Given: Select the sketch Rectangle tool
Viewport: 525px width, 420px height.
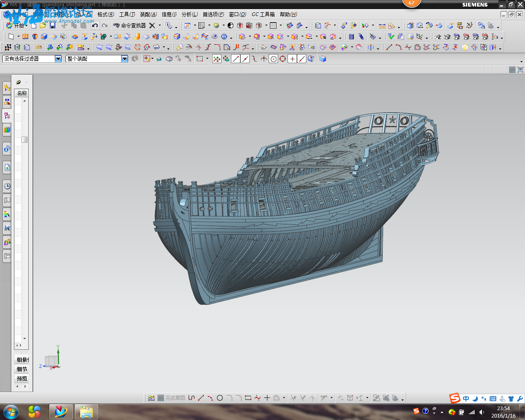Looking at the screenshot, I should click(248, 398).
